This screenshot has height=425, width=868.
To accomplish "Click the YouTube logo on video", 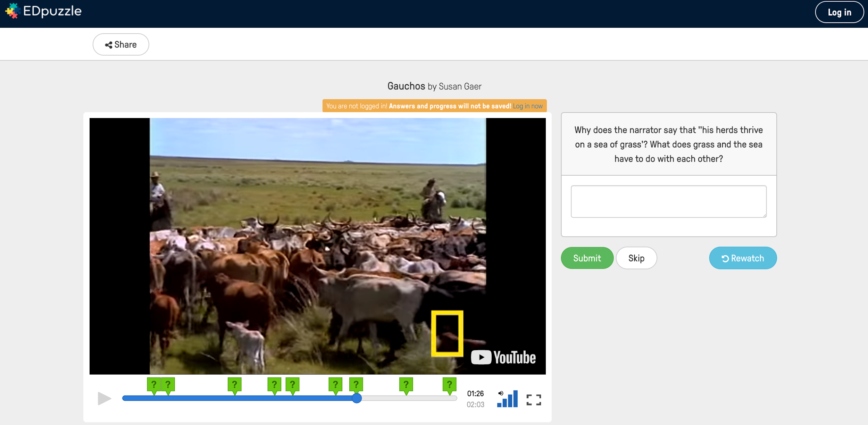I will [503, 357].
